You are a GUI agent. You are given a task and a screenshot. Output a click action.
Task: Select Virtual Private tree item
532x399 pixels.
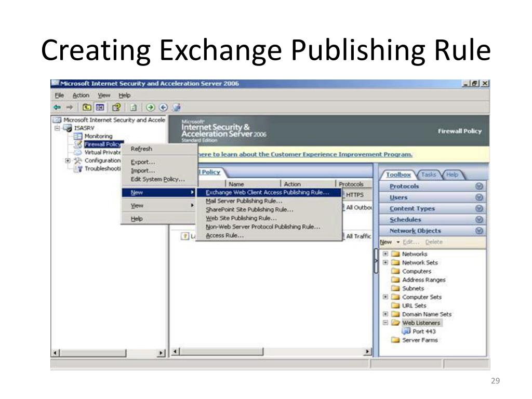pos(102,152)
